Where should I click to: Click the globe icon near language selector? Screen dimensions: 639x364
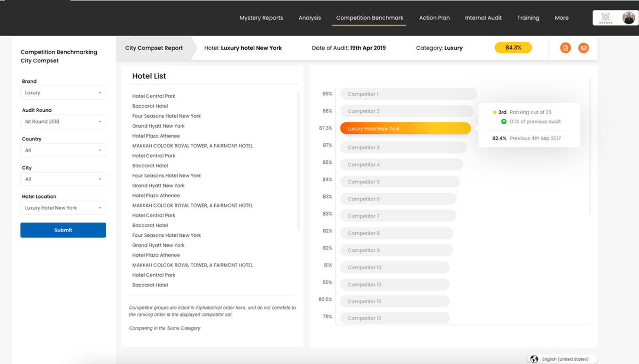pyautogui.click(x=534, y=359)
